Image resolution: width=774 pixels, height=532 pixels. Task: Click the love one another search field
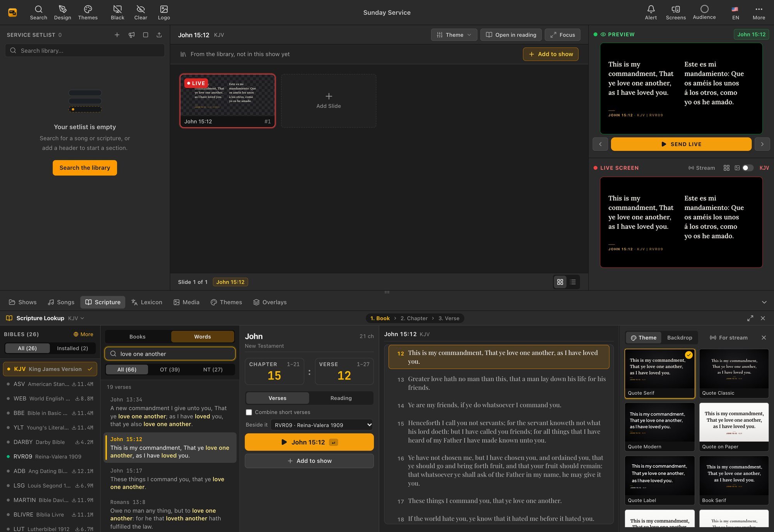click(x=170, y=354)
